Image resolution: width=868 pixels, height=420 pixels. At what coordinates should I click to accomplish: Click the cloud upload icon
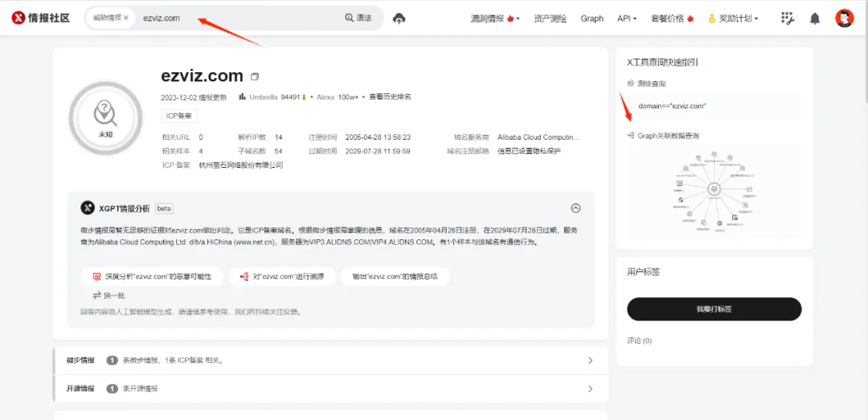coord(399,18)
